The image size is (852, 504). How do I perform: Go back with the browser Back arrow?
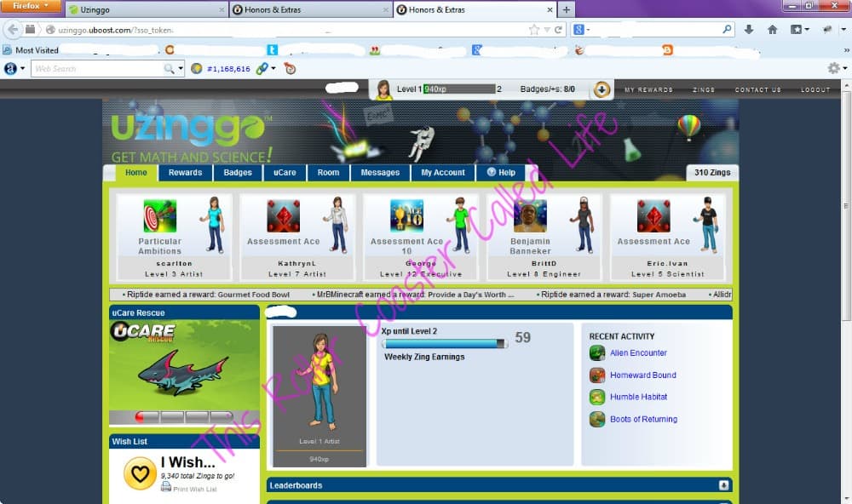pyautogui.click(x=13, y=29)
